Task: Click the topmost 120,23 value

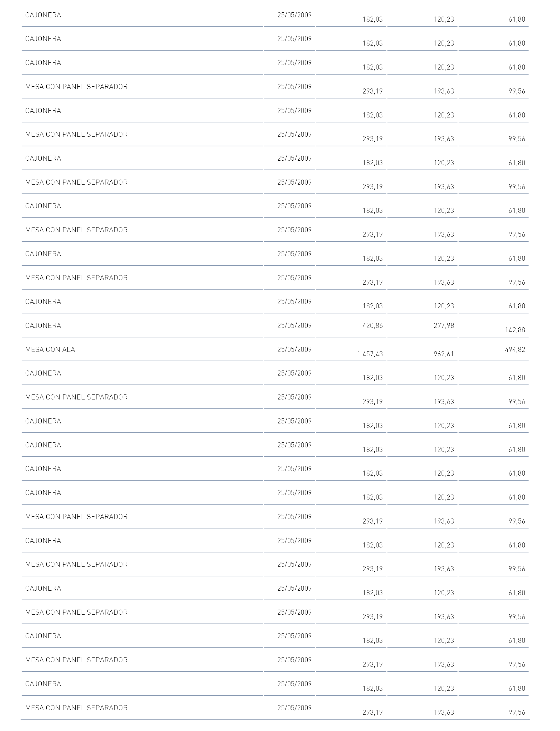Action: 444,19
